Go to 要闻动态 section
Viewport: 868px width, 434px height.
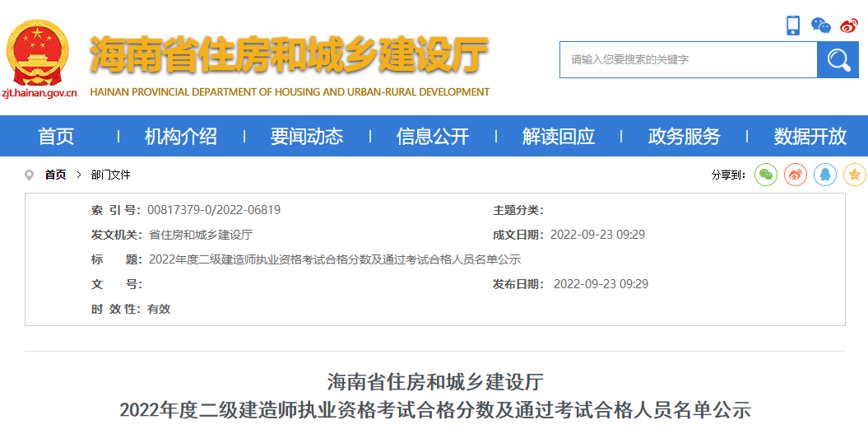pos(307,137)
